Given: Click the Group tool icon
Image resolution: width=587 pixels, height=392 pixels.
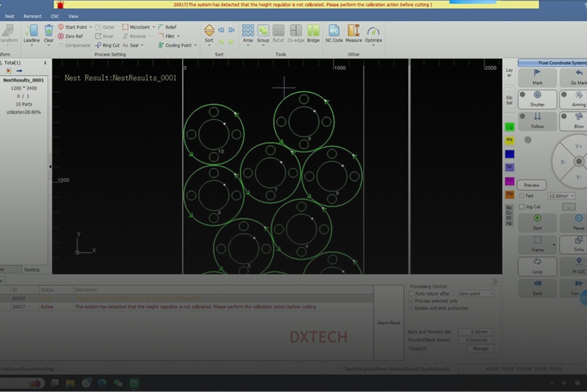Looking at the screenshot, I should [x=263, y=31].
